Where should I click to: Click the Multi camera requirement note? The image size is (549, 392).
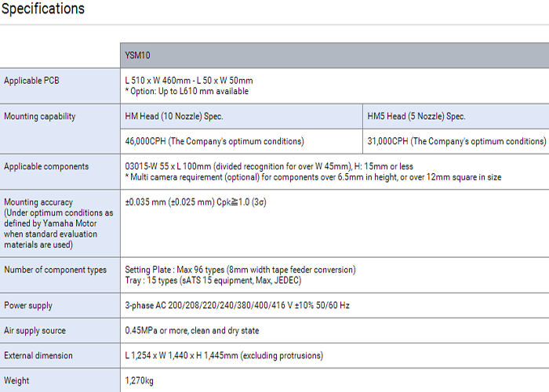313,177
